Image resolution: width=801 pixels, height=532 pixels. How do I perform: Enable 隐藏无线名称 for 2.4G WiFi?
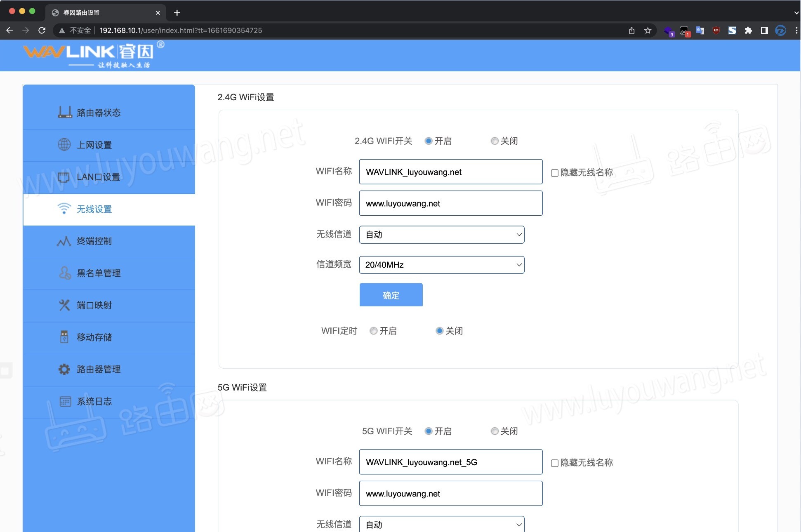(x=554, y=173)
